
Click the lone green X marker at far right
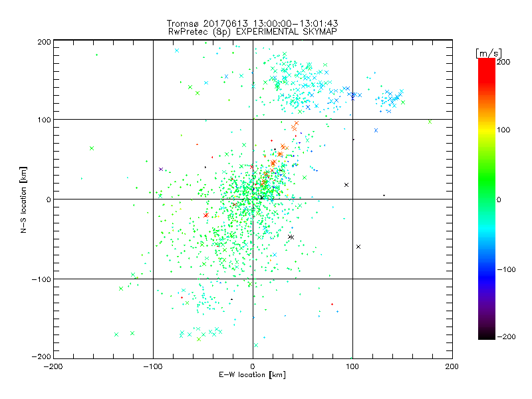430,122
